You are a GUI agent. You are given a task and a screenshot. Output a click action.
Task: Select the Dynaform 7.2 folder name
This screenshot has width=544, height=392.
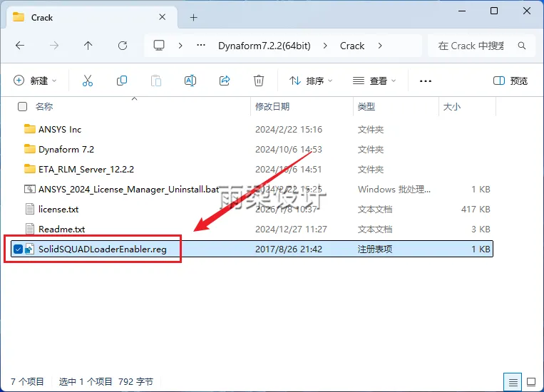pyautogui.click(x=66, y=150)
